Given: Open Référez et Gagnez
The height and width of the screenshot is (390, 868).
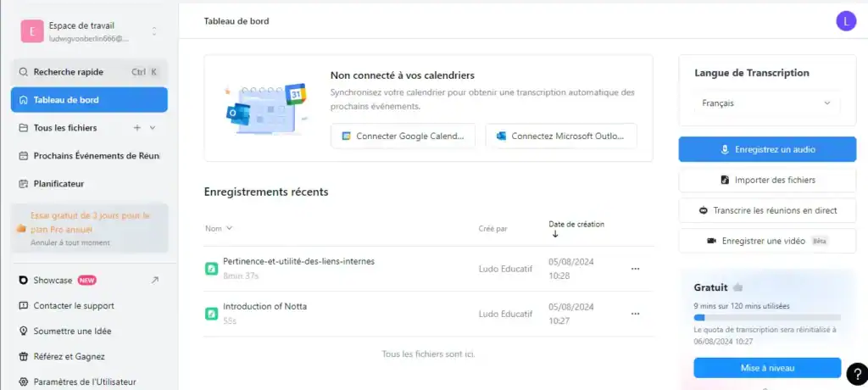Looking at the screenshot, I should click(70, 357).
